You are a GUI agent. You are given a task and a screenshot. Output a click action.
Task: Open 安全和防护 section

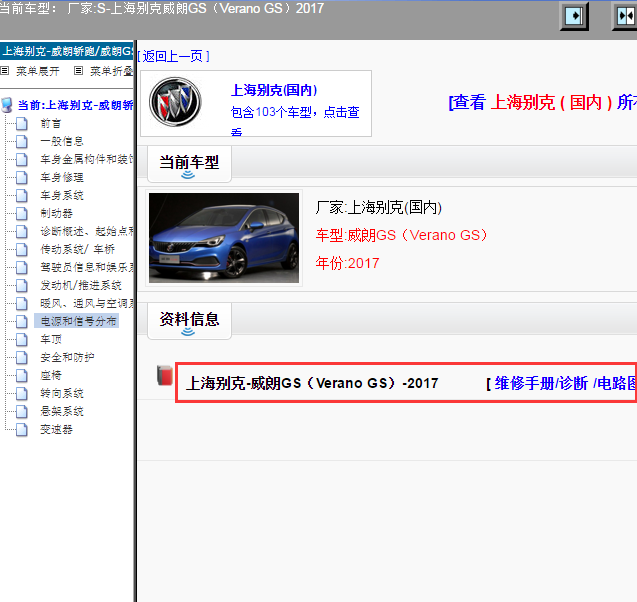coord(67,357)
